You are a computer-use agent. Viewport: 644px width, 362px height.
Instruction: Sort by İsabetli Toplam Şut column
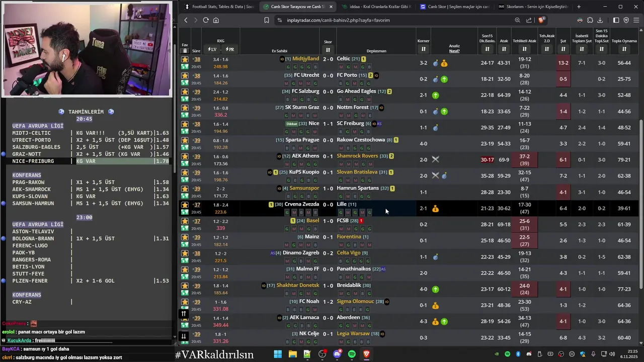pos(582,49)
